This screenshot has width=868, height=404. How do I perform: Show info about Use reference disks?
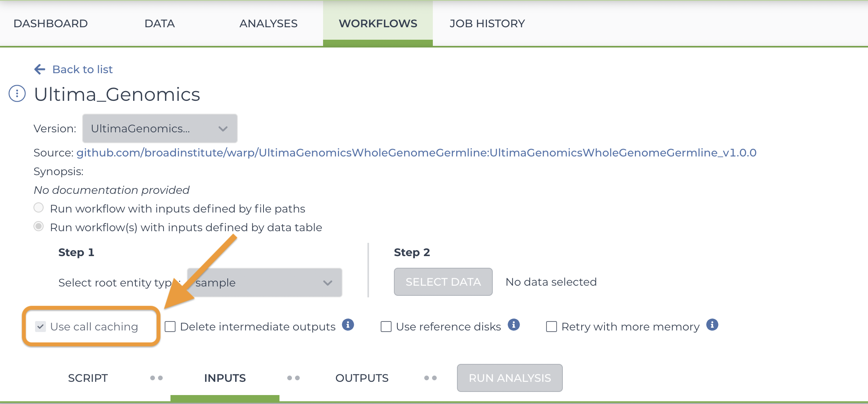[514, 325]
